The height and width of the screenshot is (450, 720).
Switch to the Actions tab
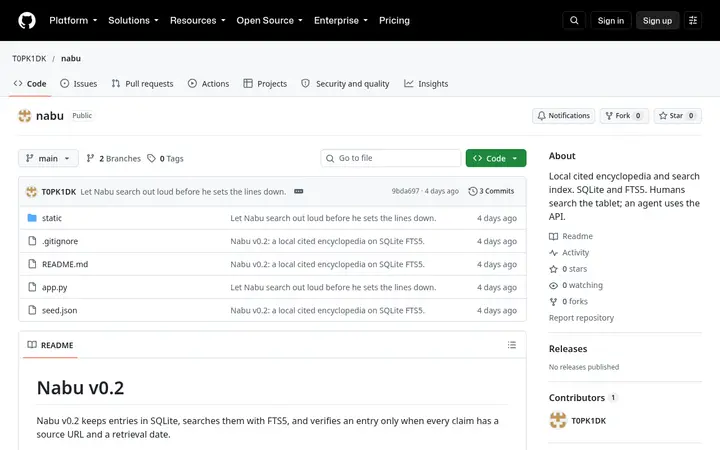tap(208, 84)
